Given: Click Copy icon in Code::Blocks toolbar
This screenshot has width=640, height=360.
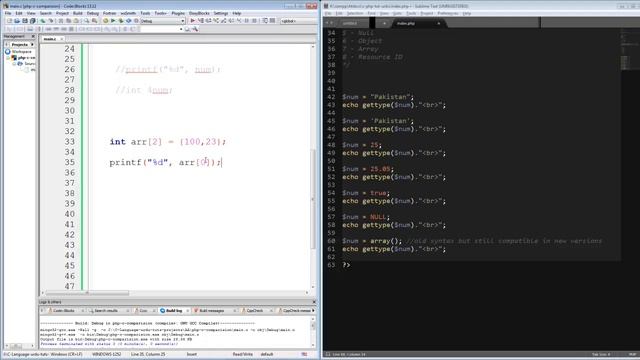Looking at the screenshot, I should (68, 21).
